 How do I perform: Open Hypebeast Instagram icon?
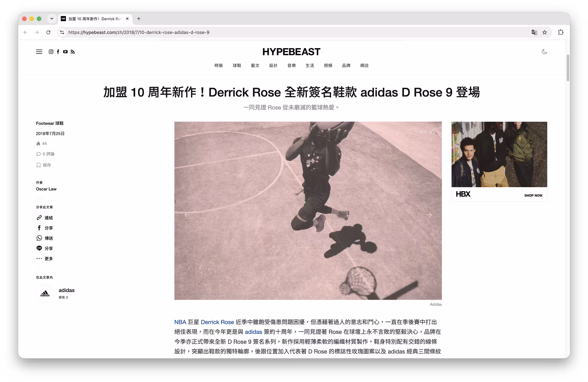tap(51, 52)
